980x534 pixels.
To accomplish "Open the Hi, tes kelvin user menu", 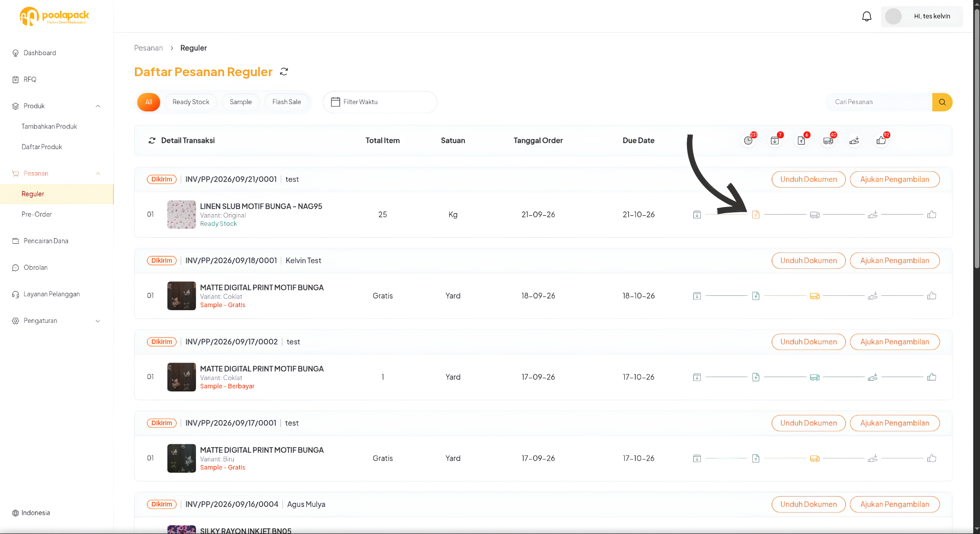I will click(x=922, y=16).
